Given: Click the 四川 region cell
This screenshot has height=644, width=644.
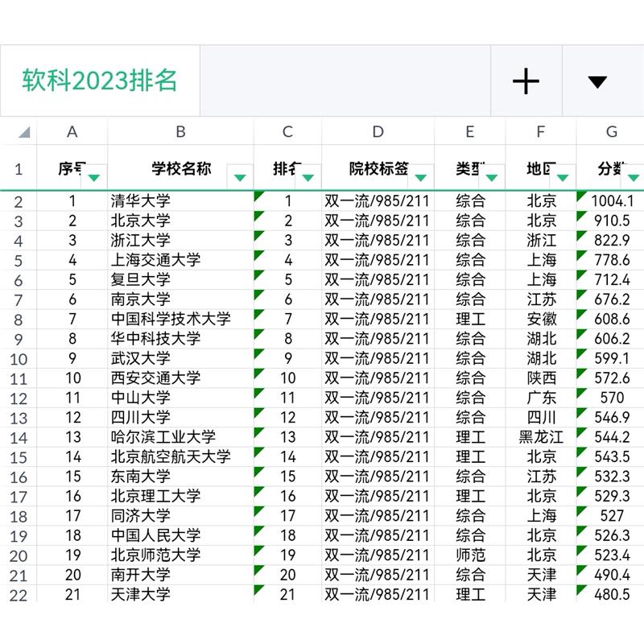Looking at the screenshot, I should [541, 417].
